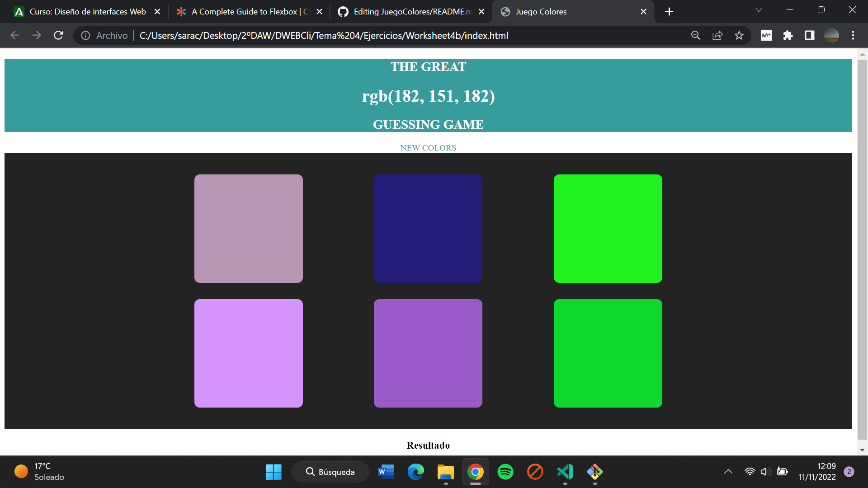
Task: Select the bright green color square
Action: click(608, 229)
